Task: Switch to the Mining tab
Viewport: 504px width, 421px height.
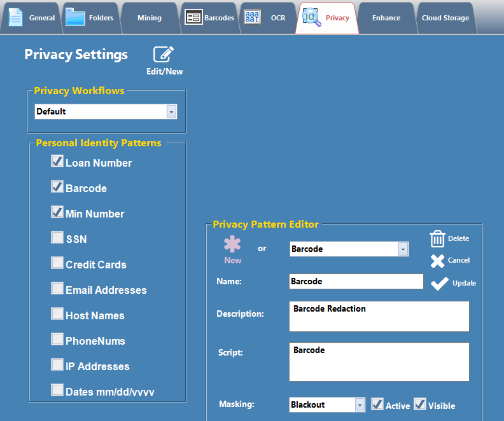Action: pyautogui.click(x=150, y=18)
